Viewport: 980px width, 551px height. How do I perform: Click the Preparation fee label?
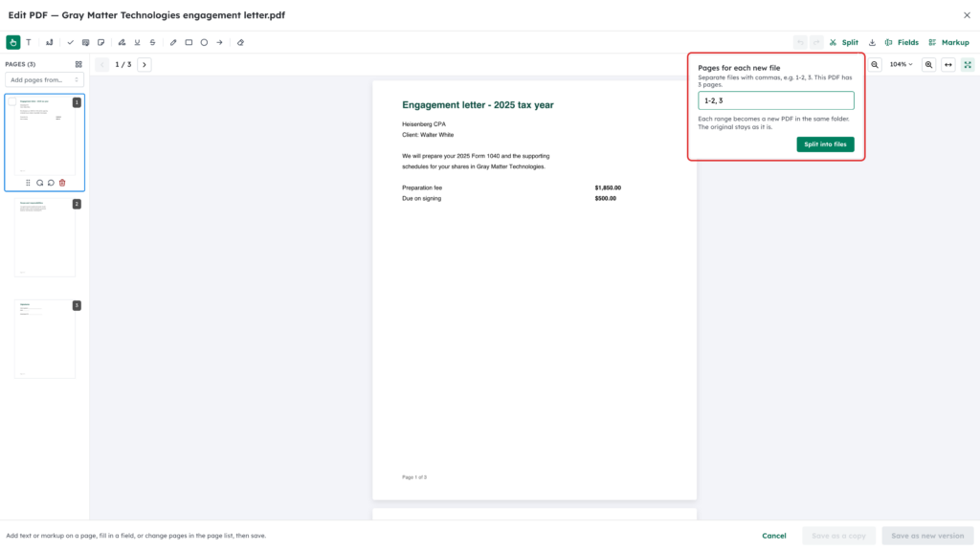pos(422,187)
